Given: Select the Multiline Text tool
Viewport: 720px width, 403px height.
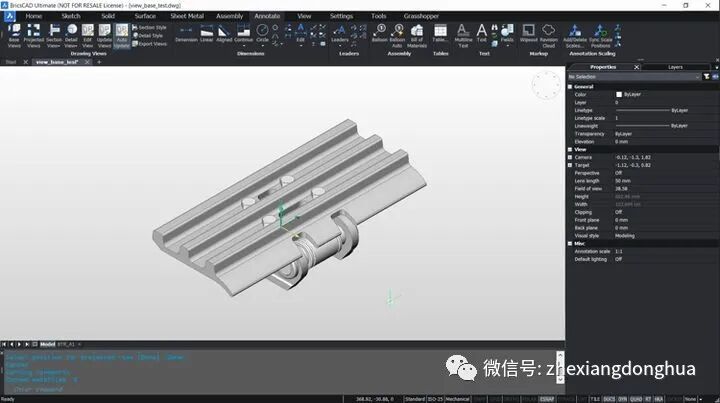Looking at the screenshot, I should (x=463, y=36).
